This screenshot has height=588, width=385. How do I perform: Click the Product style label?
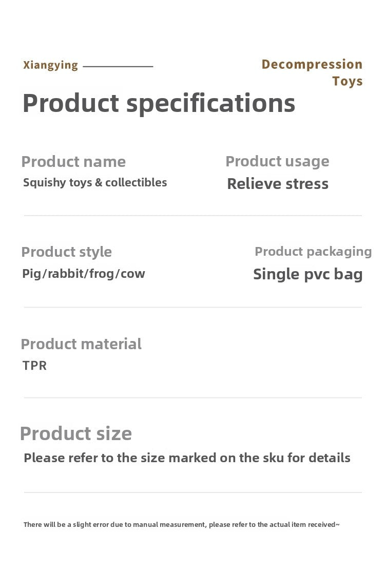coord(66,252)
